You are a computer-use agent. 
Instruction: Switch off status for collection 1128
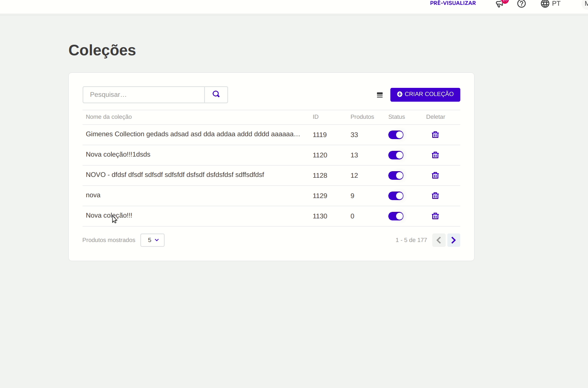[396, 175]
